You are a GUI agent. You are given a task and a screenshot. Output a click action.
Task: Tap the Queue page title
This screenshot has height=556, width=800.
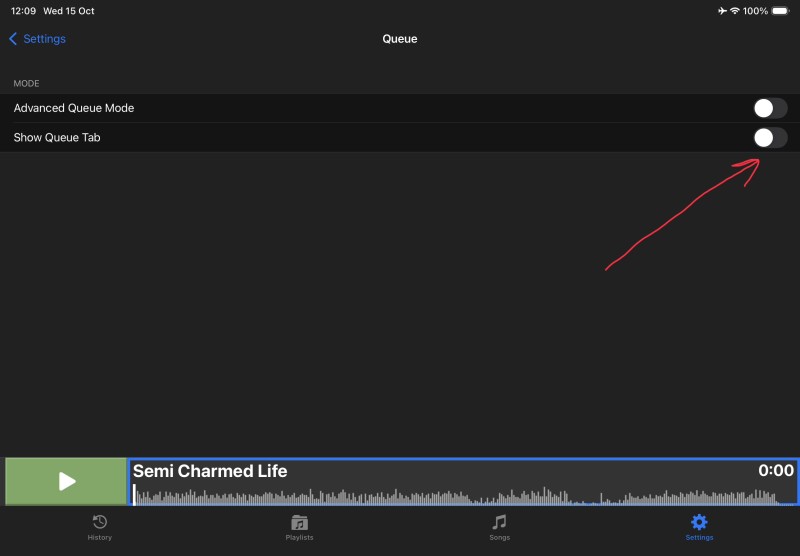coord(400,39)
